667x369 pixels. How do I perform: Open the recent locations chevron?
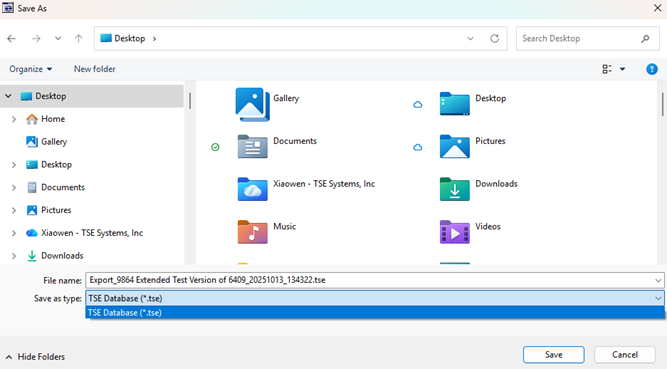pos(58,39)
